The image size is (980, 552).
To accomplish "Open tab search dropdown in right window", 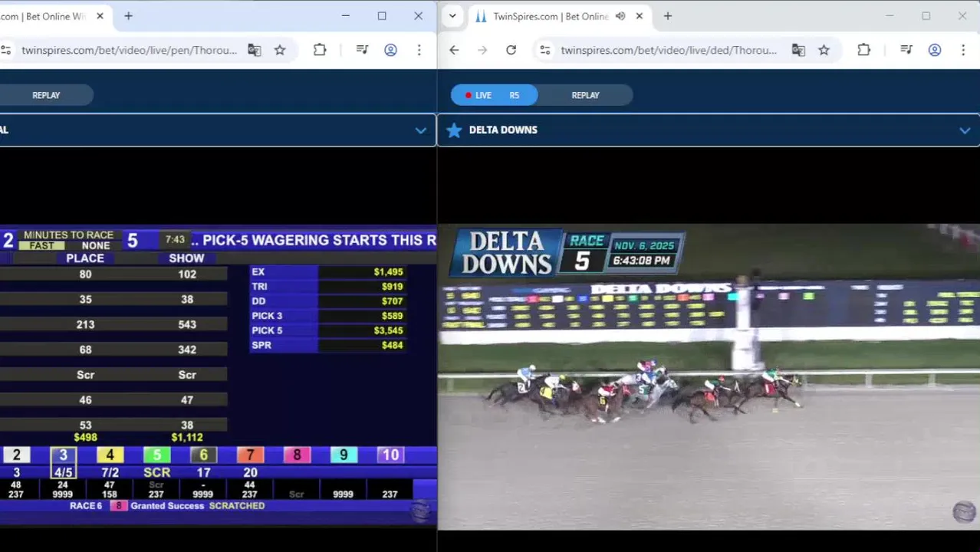I will coord(452,16).
